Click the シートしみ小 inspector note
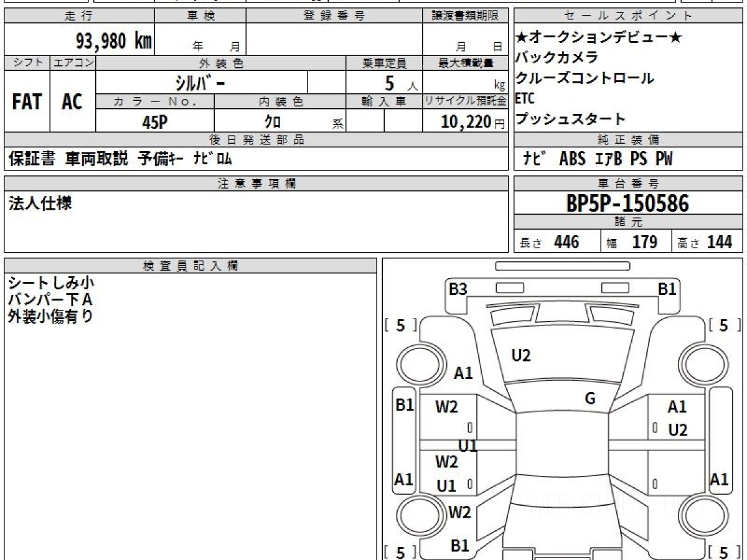The width and height of the screenshot is (747, 560). pyautogui.click(x=51, y=284)
